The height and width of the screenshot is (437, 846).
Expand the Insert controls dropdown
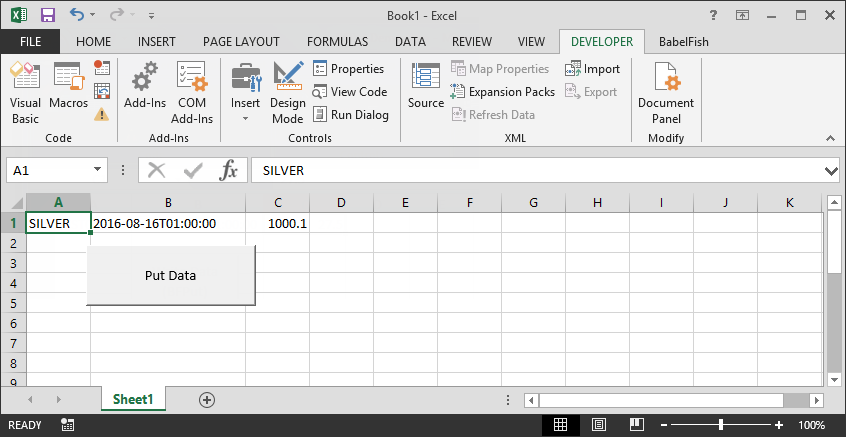245,118
